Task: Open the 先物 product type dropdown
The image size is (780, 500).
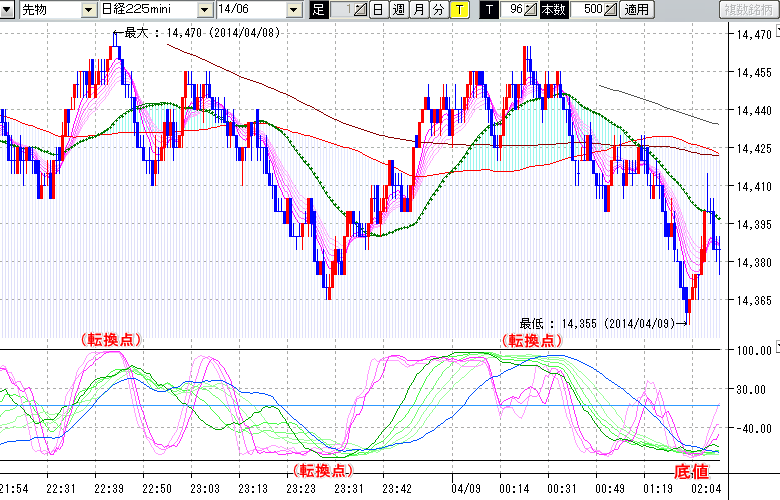Action: pyautogui.click(x=88, y=10)
